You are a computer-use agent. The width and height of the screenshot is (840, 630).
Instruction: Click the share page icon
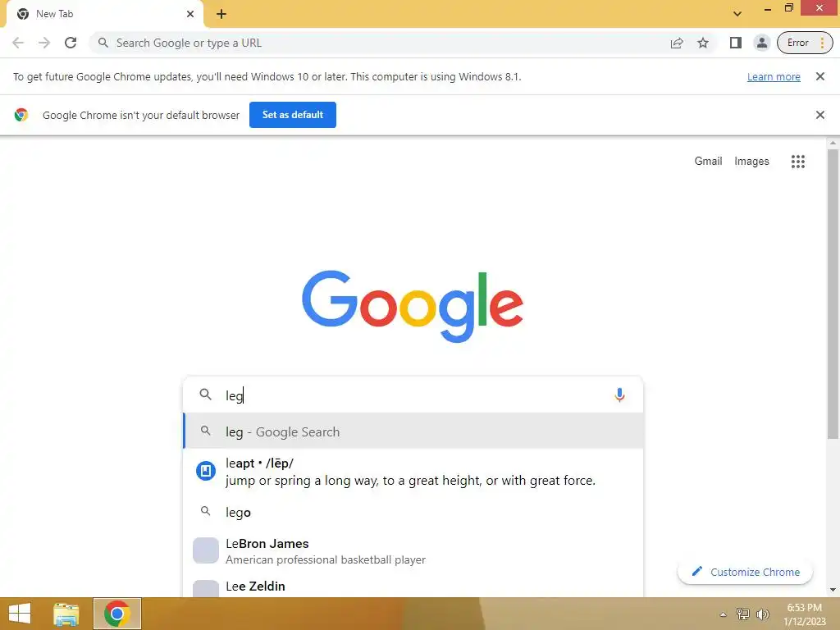(x=677, y=43)
